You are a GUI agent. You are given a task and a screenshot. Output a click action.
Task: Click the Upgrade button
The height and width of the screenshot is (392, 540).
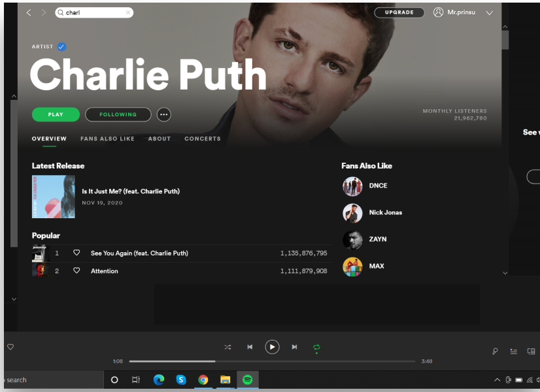click(399, 12)
